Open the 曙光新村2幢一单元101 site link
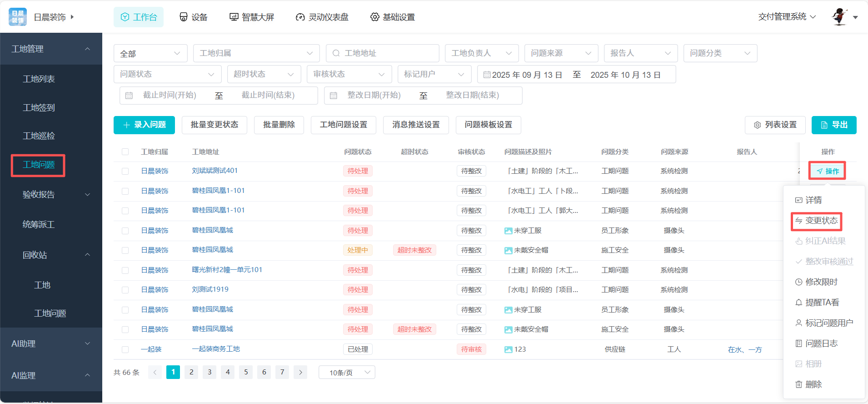This screenshot has height=404, width=868. pos(227,270)
